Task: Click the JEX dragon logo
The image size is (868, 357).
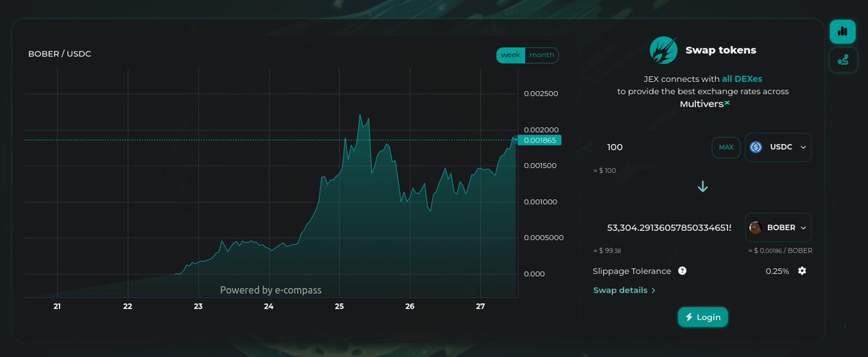Action: point(663,51)
